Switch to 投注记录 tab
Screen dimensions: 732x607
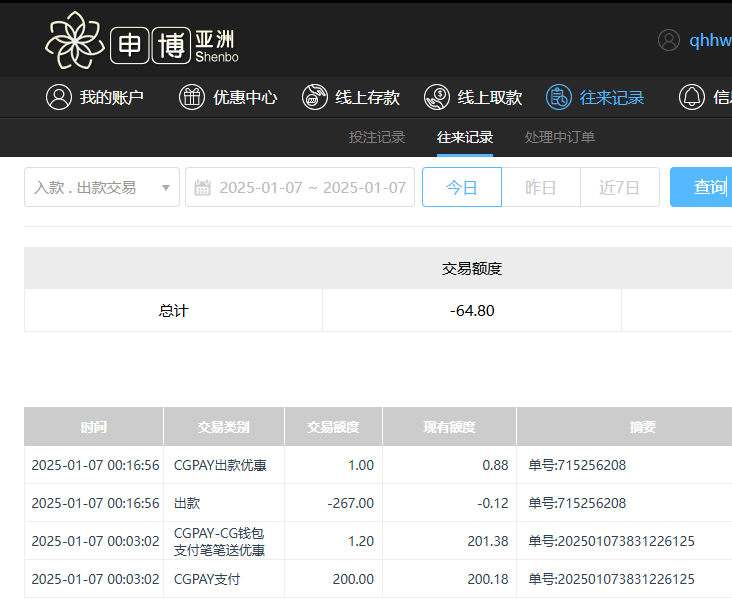pos(377,137)
